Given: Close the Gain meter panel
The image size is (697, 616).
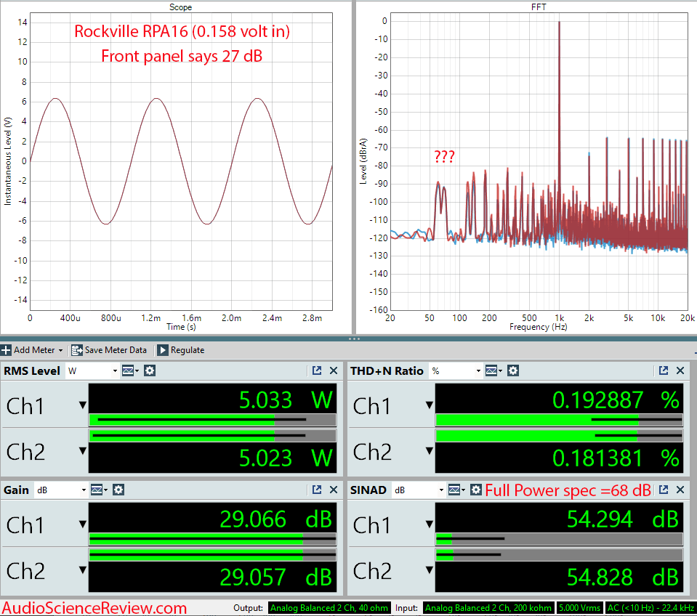Looking at the screenshot, I should click(334, 490).
